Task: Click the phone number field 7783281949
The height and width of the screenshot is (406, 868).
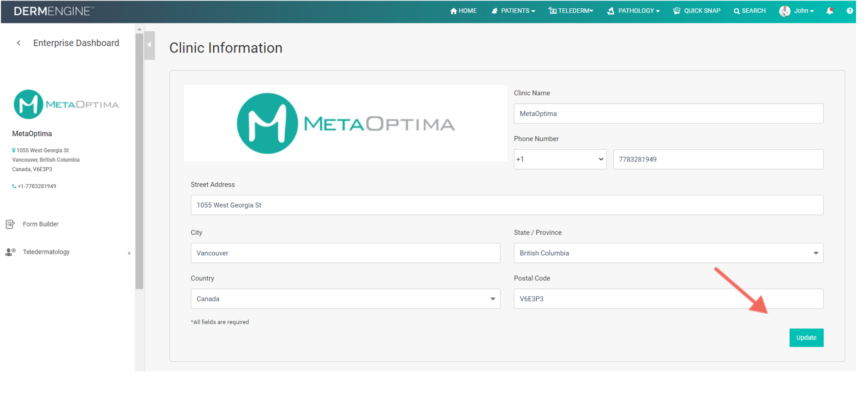Action: (718, 159)
